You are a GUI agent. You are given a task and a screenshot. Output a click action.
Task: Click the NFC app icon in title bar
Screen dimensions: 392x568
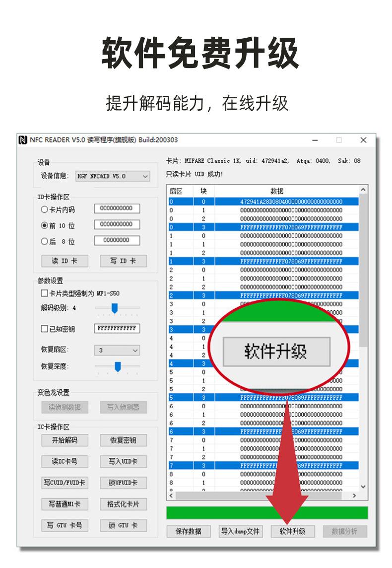point(23,140)
